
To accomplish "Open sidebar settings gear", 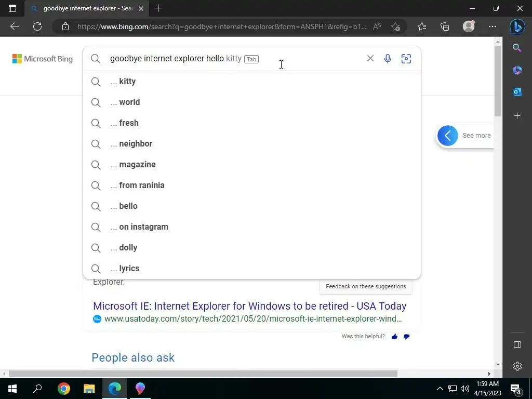I will coord(517,366).
